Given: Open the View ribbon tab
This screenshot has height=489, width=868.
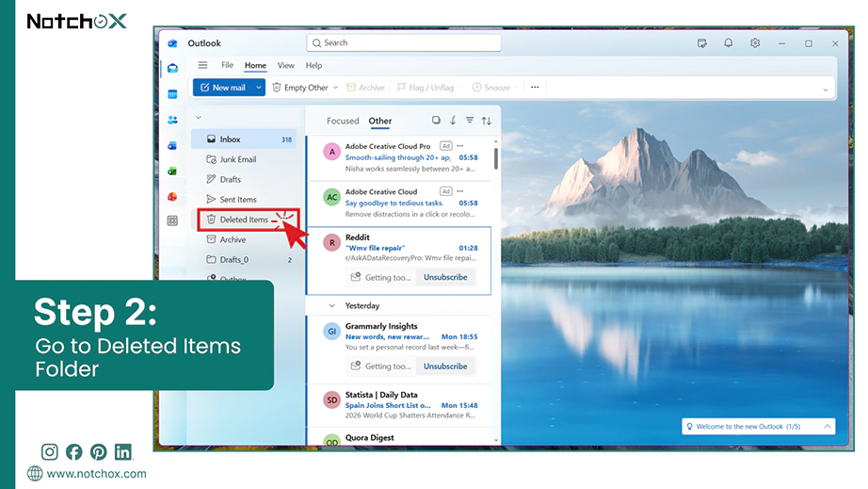Looking at the screenshot, I should [x=285, y=65].
